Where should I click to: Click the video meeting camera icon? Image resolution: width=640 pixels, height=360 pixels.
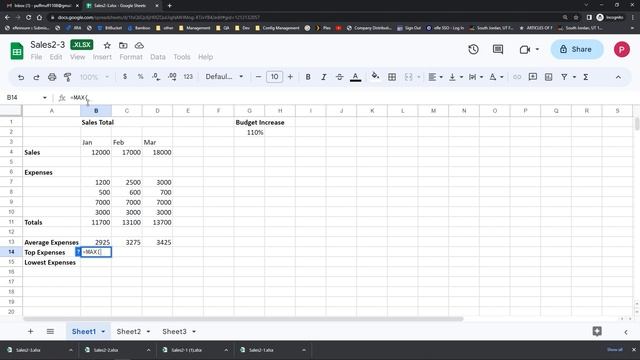[x=525, y=49]
